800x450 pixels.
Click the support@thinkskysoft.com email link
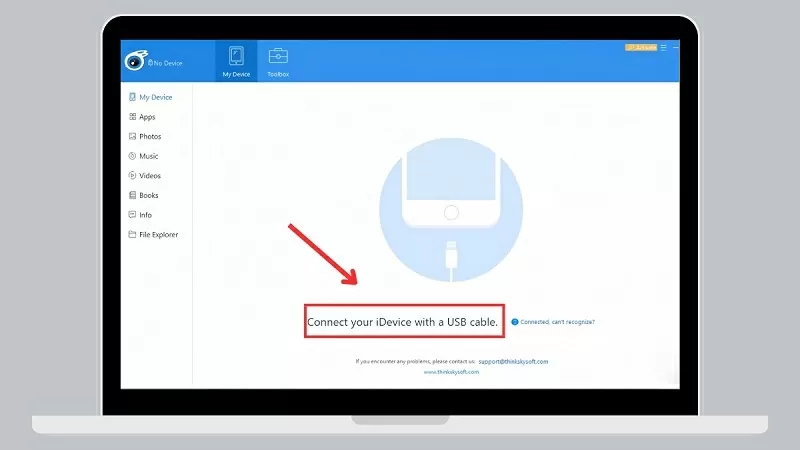click(513, 361)
